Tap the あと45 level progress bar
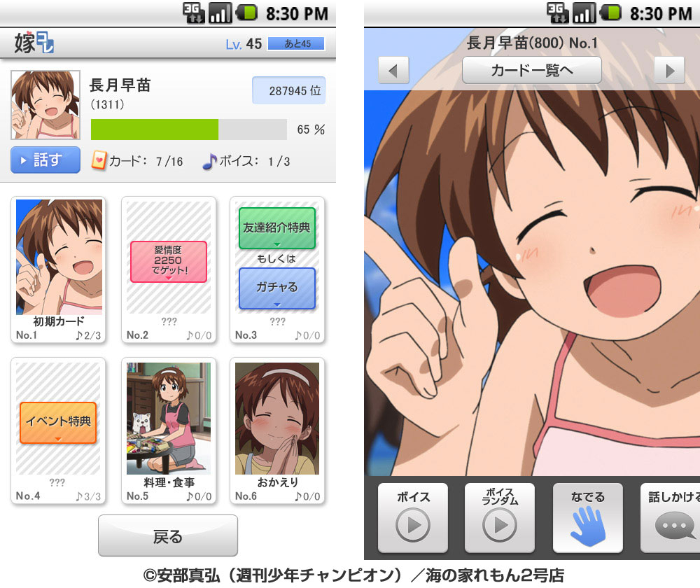Image resolution: width=700 pixels, height=588 pixels. click(296, 44)
